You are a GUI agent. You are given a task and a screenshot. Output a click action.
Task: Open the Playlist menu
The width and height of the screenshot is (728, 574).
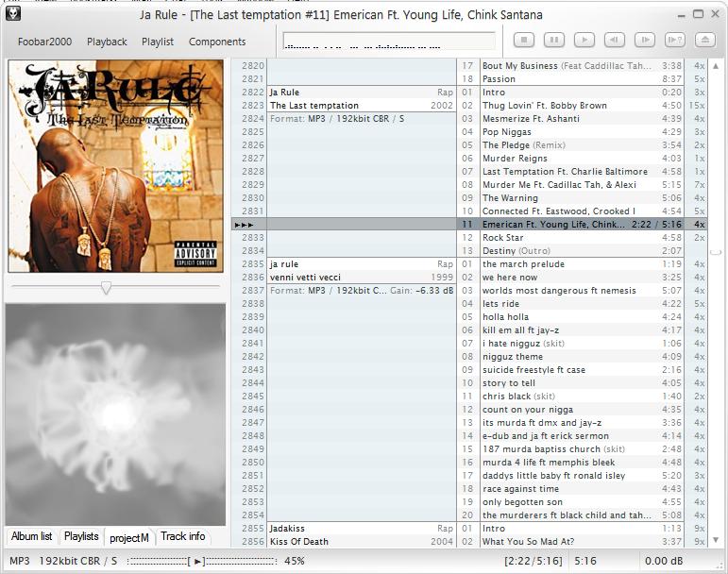158,42
